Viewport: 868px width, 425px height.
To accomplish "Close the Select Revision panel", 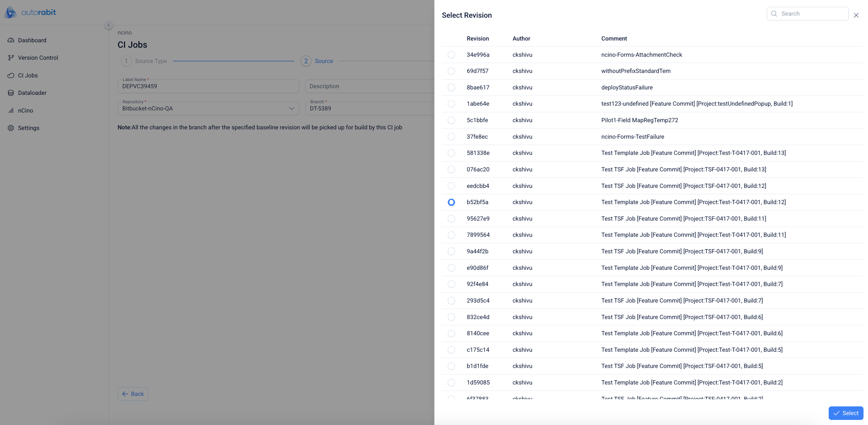I will pos(856,15).
